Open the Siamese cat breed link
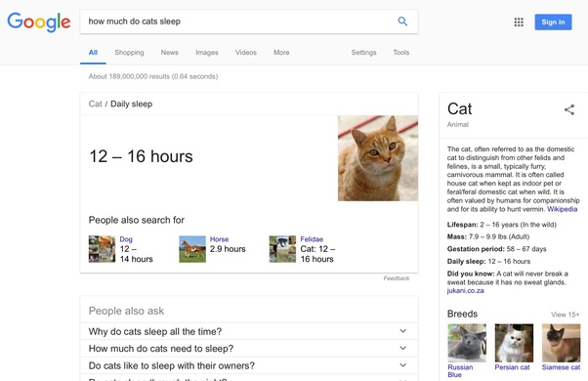The height and width of the screenshot is (381, 588). click(561, 367)
